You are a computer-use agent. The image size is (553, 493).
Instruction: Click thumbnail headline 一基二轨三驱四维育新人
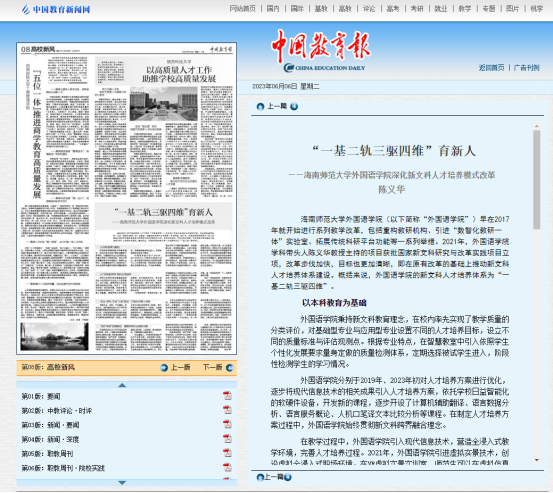click(x=163, y=212)
